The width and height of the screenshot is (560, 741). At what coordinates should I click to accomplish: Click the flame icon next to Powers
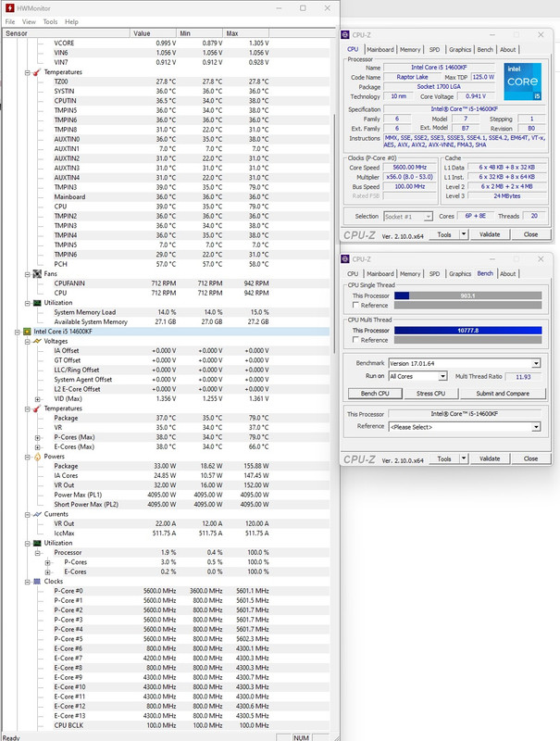coord(37,457)
